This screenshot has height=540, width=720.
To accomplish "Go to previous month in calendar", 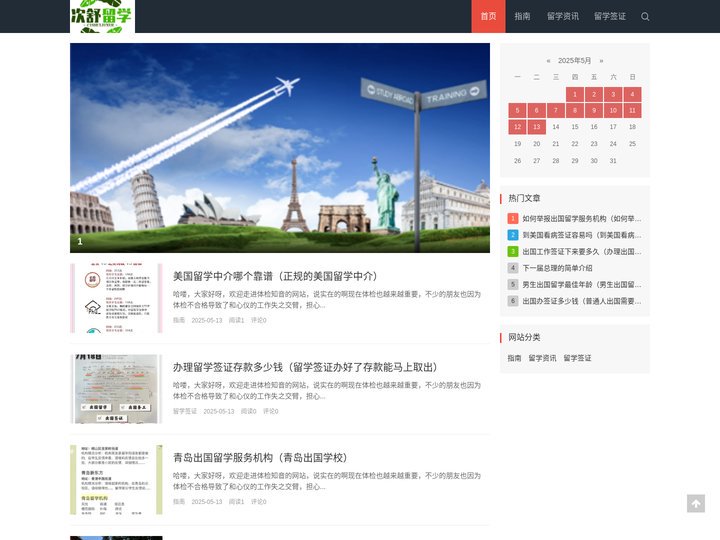I will click(548, 61).
